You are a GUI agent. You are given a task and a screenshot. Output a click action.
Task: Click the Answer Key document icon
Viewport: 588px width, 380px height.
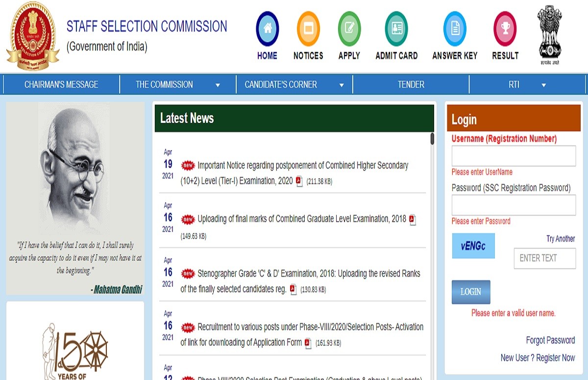[x=455, y=29]
